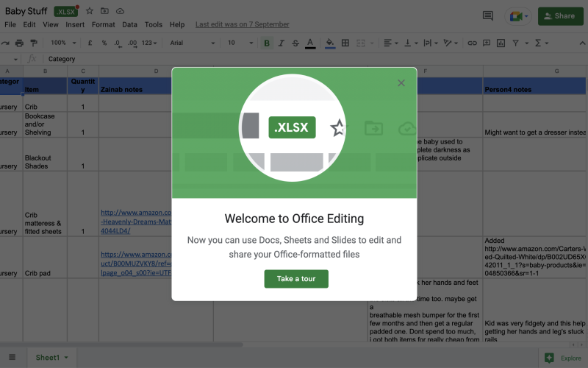Click the paint format icon
This screenshot has height=368, width=588.
pyautogui.click(x=34, y=43)
